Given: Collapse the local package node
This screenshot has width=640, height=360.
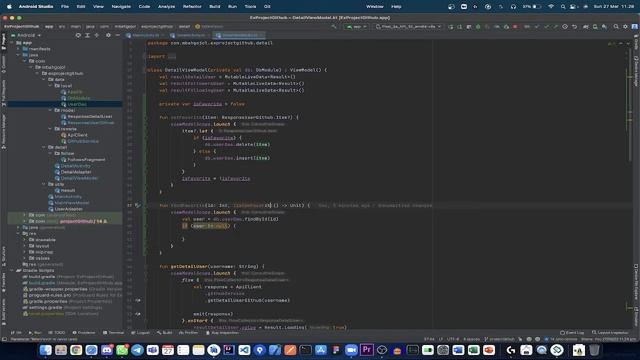Looking at the screenshot, I should coord(50,85).
